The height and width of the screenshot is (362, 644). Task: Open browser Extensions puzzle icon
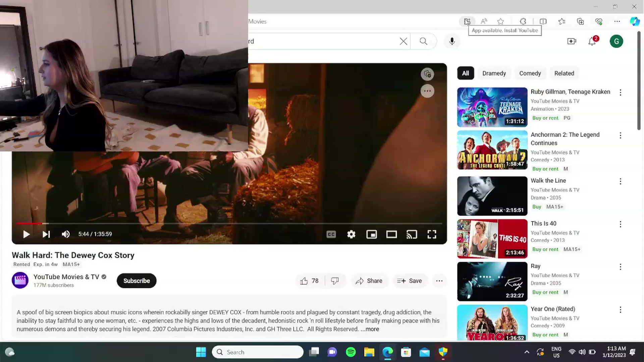coord(523,21)
